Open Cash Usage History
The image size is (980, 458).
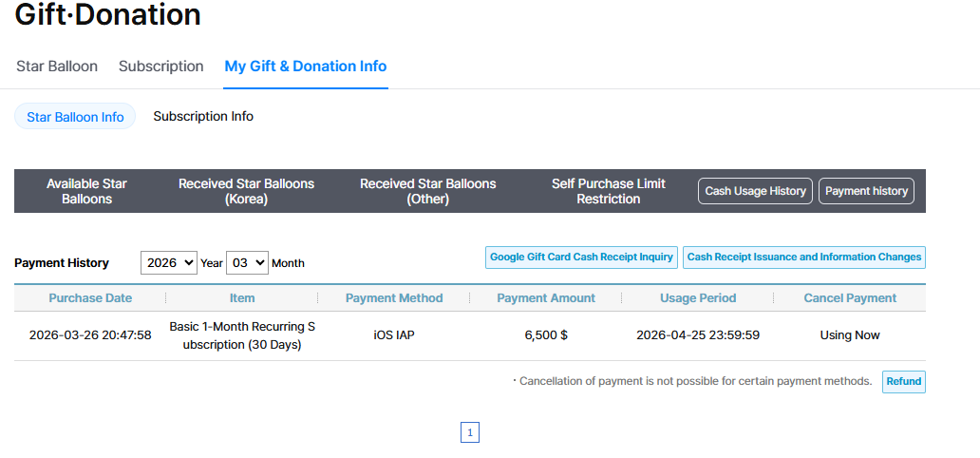click(x=755, y=191)
